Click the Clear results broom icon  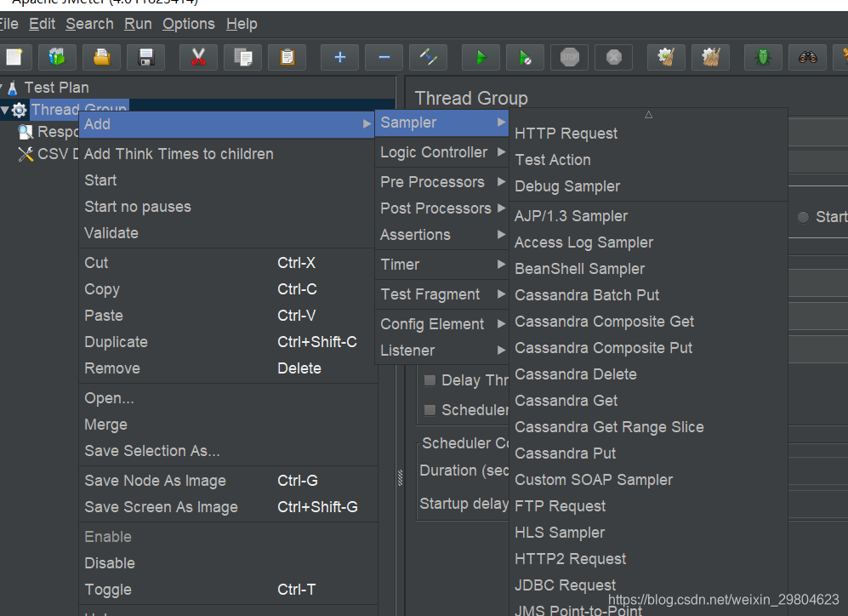[x=666, y=57]
